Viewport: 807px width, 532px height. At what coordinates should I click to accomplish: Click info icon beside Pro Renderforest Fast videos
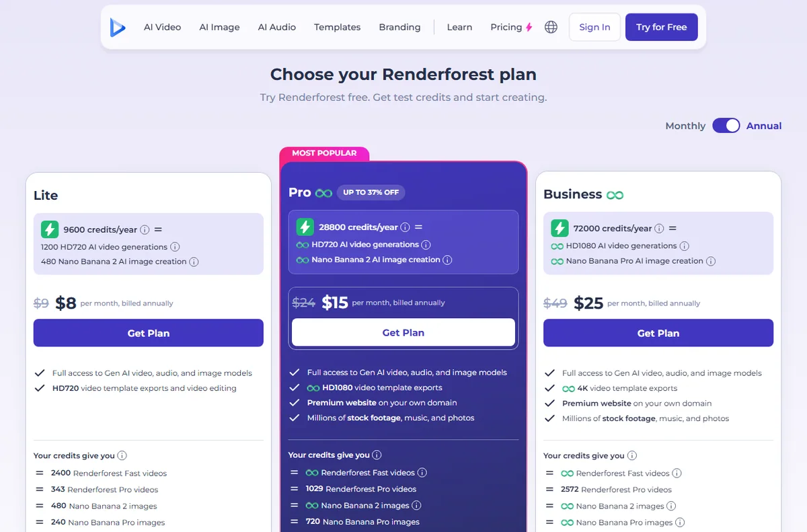[422, 473]
